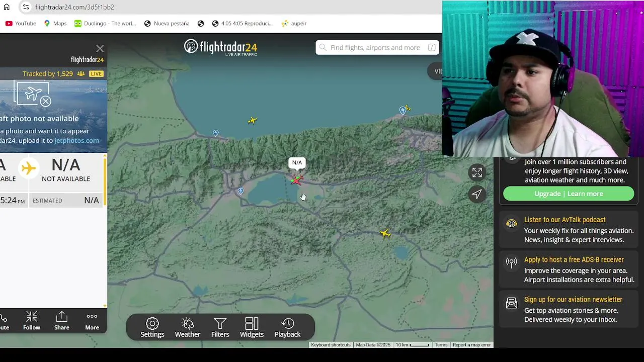Open the map Settings gear
This screenshot has width=644, height=362.
coord(152,327)
